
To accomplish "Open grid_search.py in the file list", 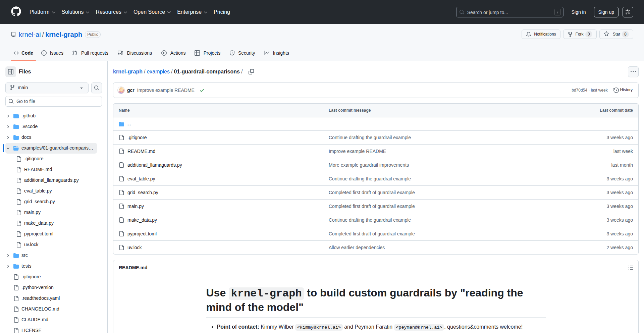I will coord(143,192).
